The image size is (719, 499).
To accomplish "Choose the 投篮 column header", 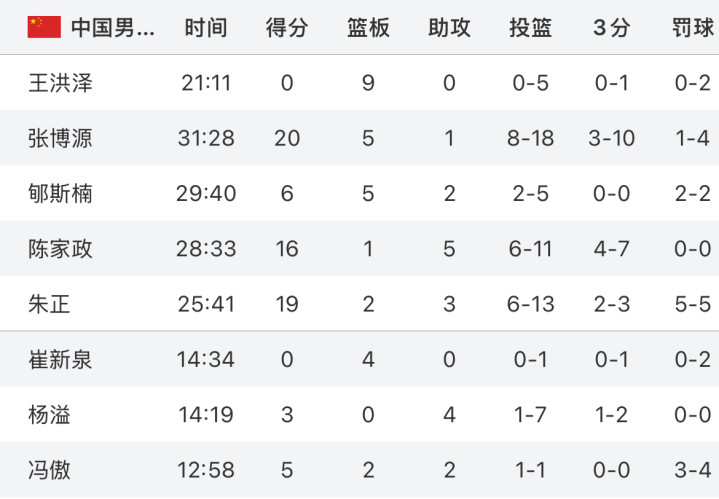I will (x=531, y=28).
